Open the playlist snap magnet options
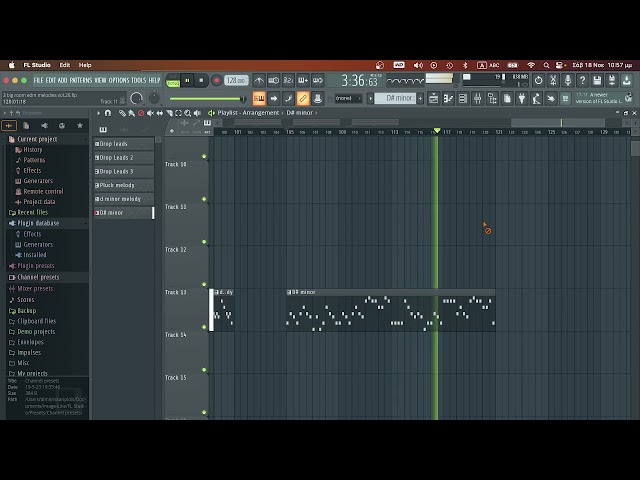Screen dimensions: 640x480 pos(108,113)
